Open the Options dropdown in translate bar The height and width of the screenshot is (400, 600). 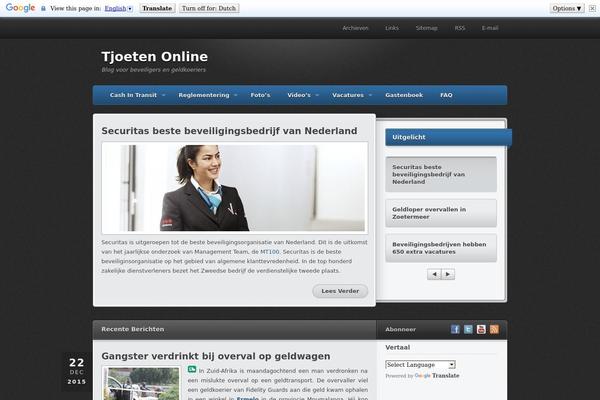pos(567,8)
